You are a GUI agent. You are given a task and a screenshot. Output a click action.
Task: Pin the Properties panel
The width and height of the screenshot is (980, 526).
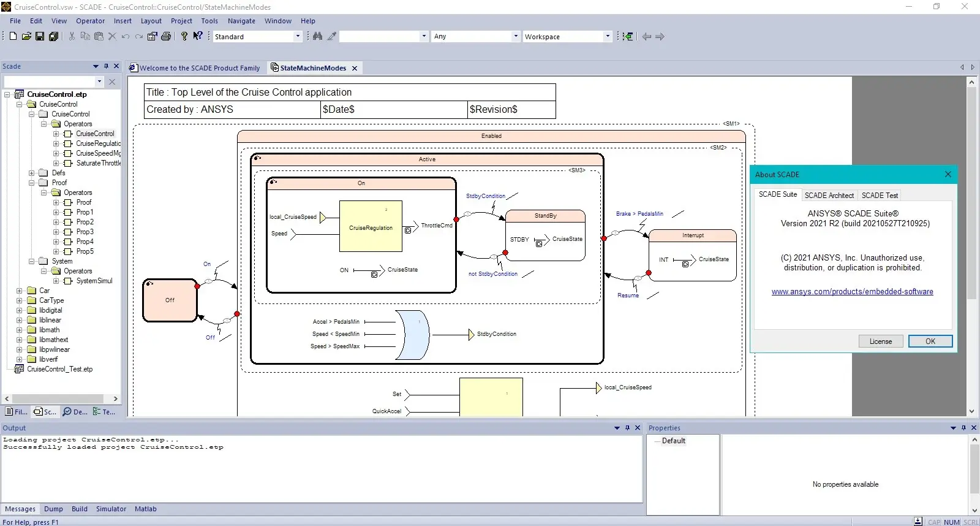click(x=963, y=428)
